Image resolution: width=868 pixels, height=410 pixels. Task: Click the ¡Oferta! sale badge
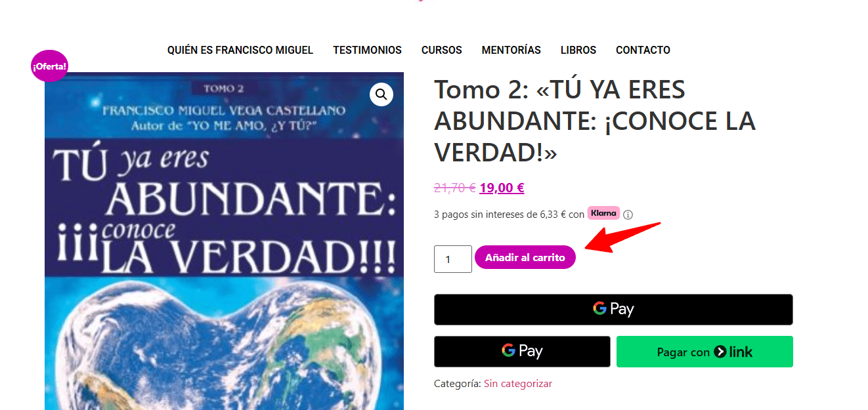pos(49,66)
